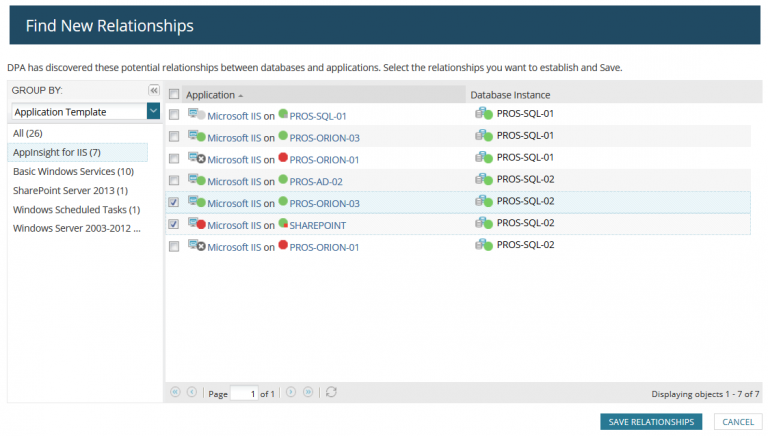This screenshot has height=436, width=768.
Task: Select SharePoint Server 2013 (1) group
Action: coord(71,191)
